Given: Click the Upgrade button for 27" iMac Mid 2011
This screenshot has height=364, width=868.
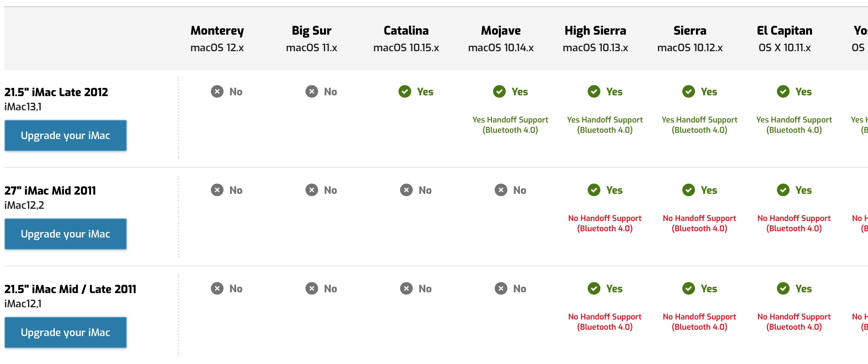Looking at the screenshot, I should pos(65,234).
